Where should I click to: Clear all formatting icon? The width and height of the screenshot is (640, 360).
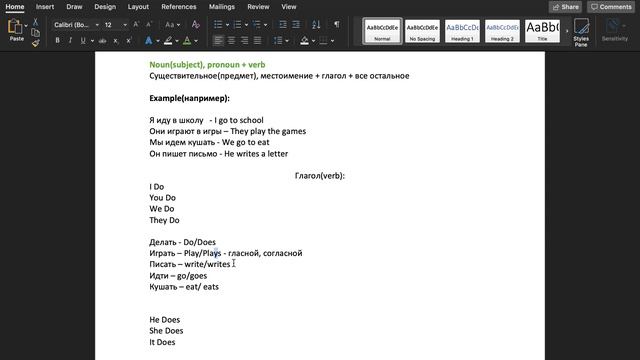[x=196, y=25]
